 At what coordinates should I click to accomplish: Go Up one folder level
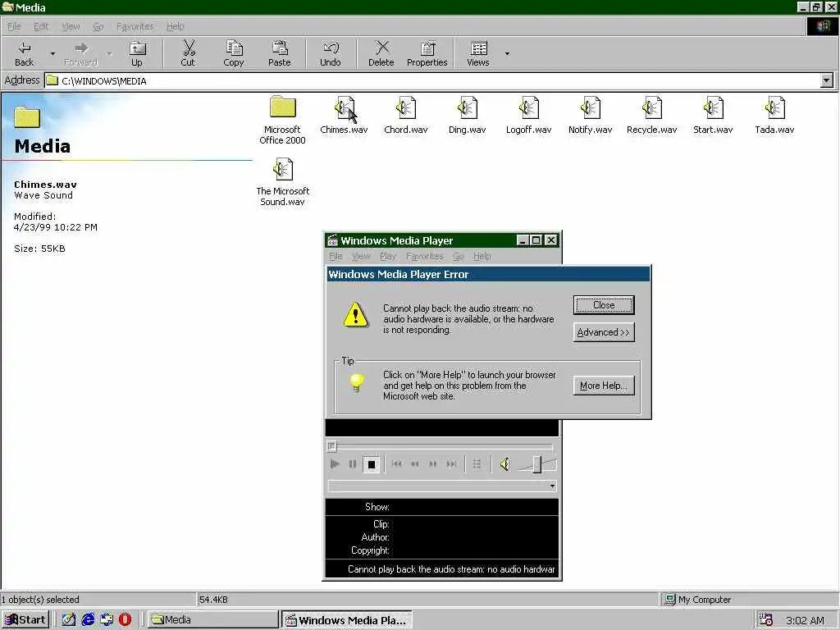click(137, 53)
